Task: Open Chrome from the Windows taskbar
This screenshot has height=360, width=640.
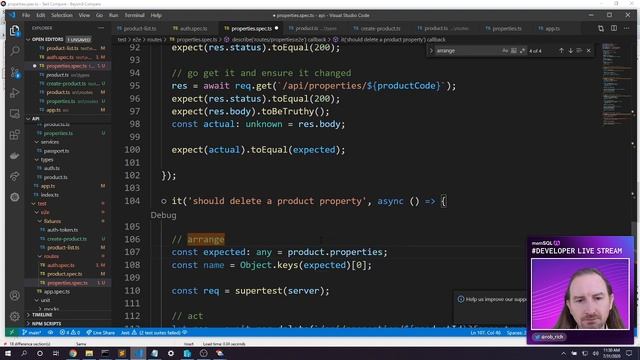Action: point(73,353)
